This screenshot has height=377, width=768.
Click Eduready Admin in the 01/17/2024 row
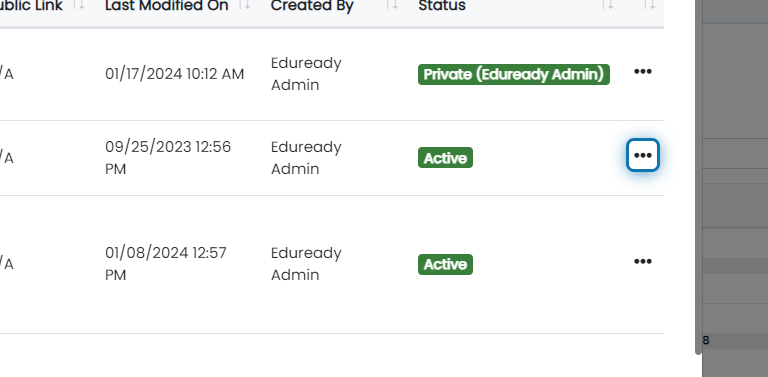306,74
